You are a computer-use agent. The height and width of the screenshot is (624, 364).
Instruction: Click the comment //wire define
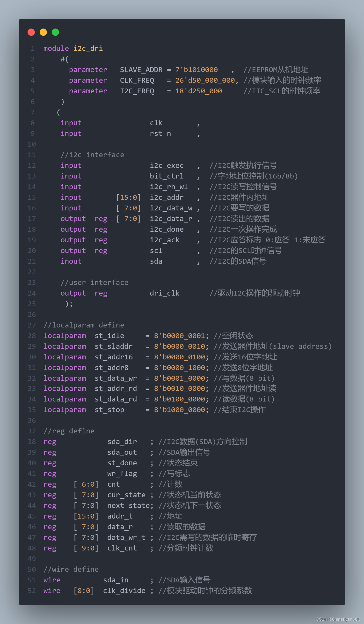point(71,570)
